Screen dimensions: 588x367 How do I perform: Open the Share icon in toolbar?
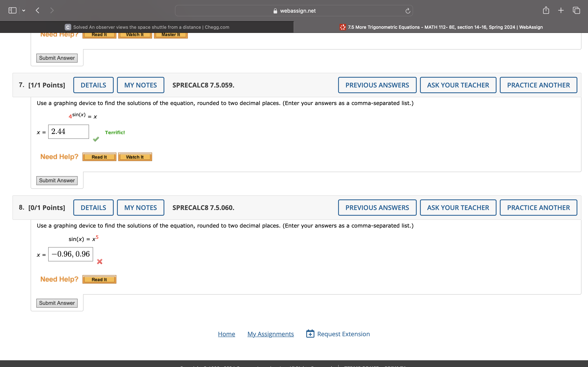click(546, 10)
